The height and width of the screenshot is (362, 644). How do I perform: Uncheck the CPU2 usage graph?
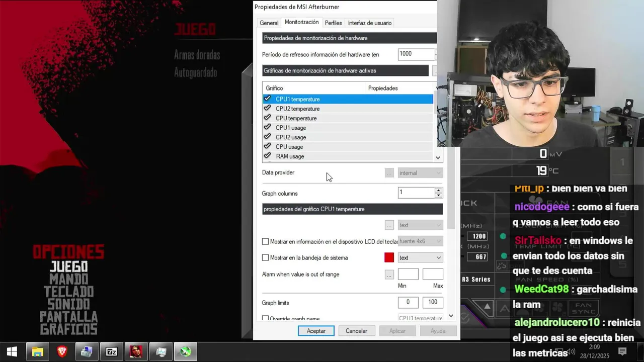click(267, 137)
